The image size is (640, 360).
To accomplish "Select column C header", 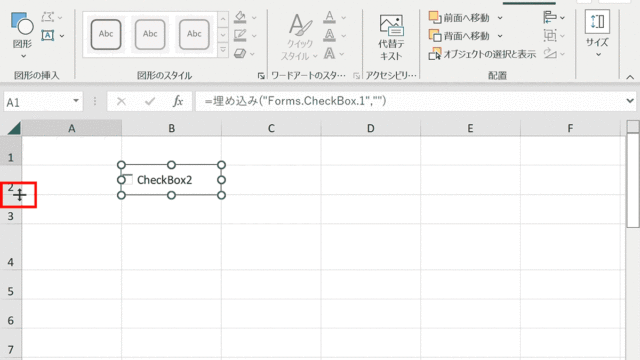I will click(x=271, y=128).
